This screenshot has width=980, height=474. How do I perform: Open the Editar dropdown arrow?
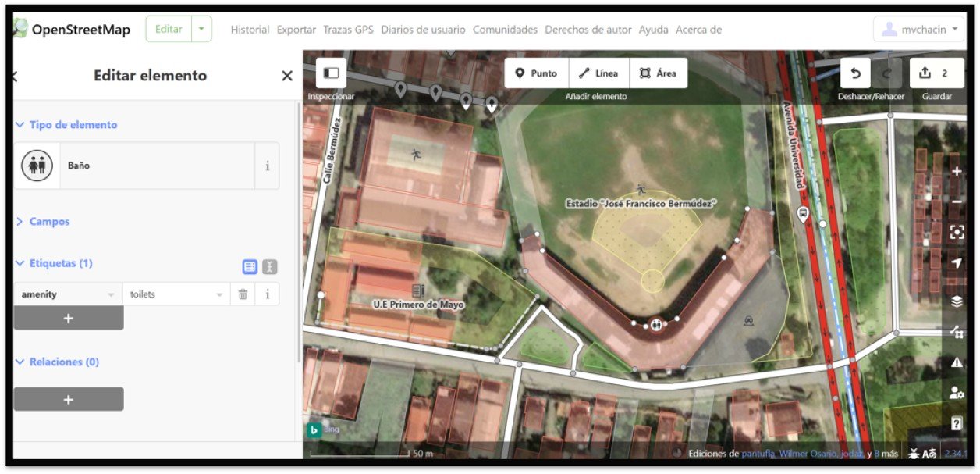[x=201, y=29]
